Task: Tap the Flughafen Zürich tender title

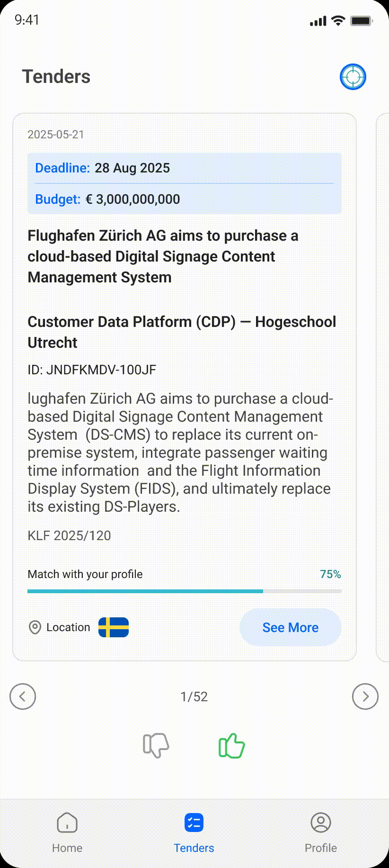Action: point(163,256)
